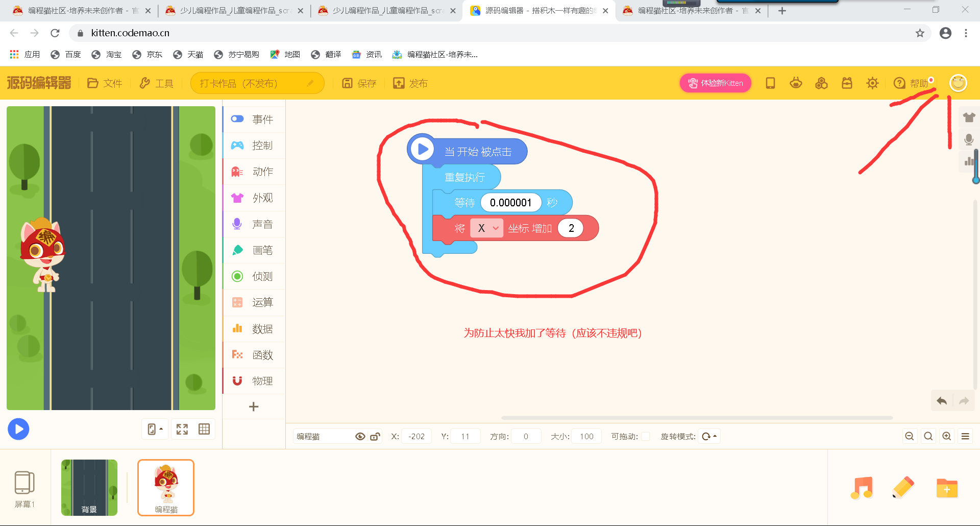Screen dimensions: 980x526
Task: Open the 文件 menu
Action: pos(105,83)
